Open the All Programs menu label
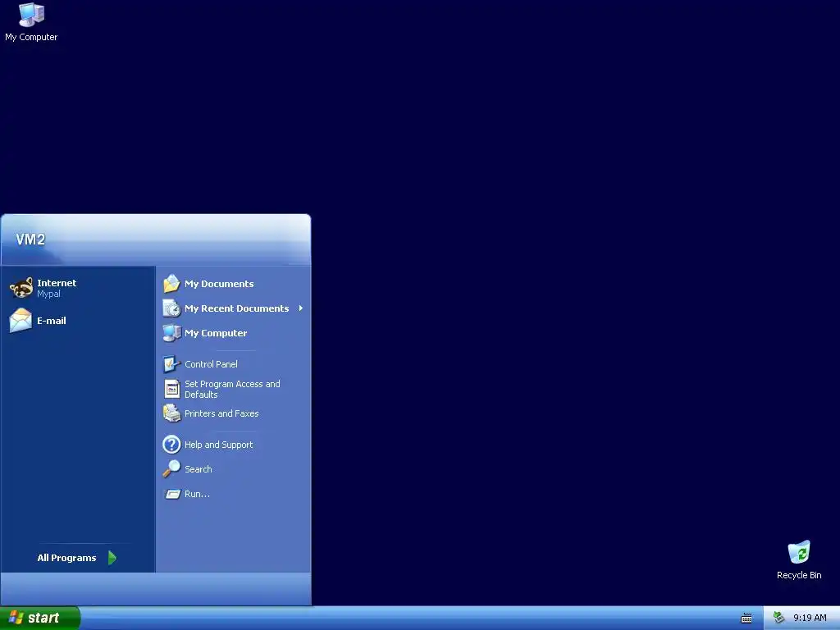The height and width of the screenshot is (630, 840). tap(66, 558)
